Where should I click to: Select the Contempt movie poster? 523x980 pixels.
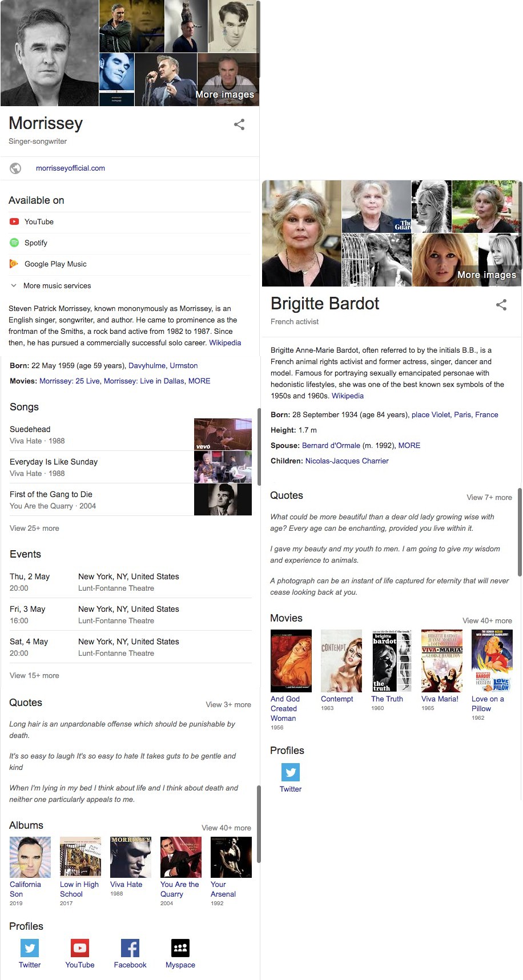[x=341, y=661]
